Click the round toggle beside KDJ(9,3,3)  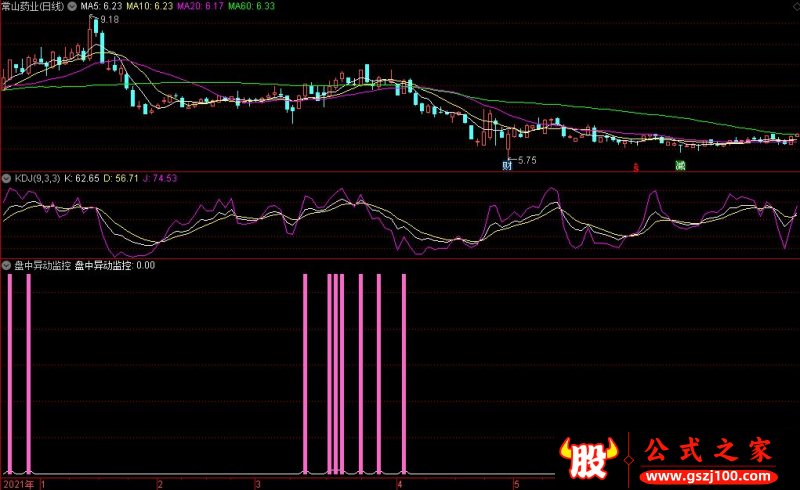coord(6,178)
